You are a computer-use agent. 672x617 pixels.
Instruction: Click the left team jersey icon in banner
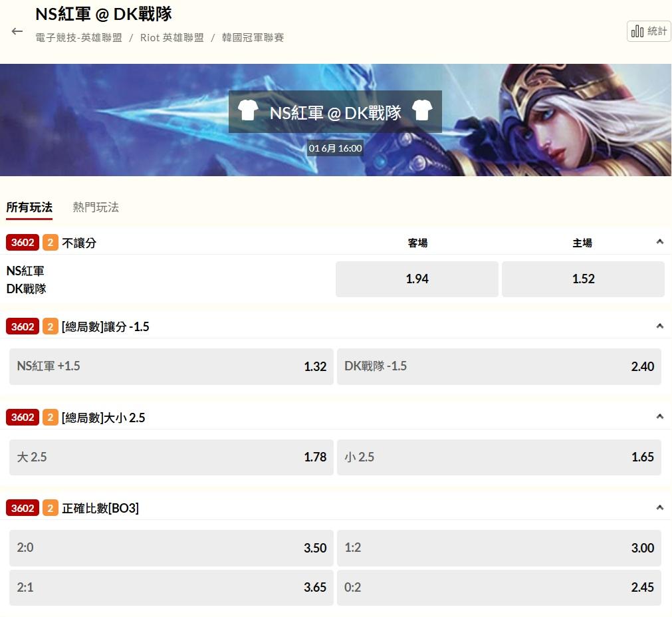(x=248, y=110)
